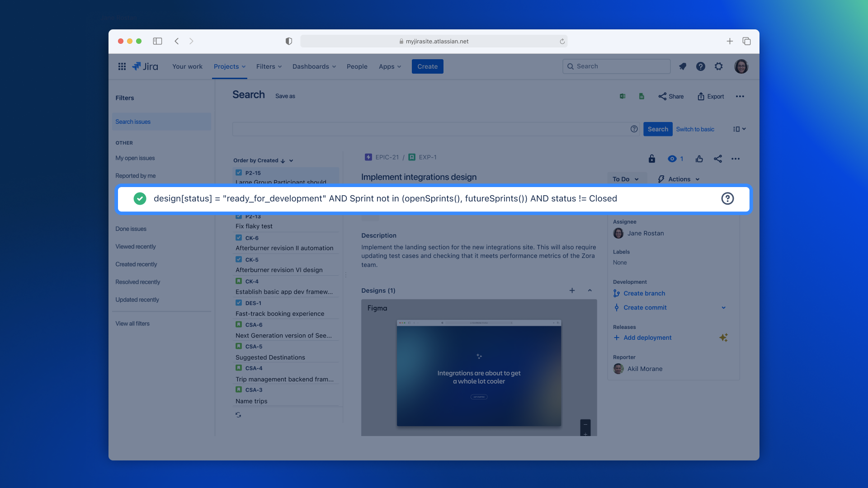
Task: Click the lock restrictions icon on the issue
Action: tap(651, 159)
